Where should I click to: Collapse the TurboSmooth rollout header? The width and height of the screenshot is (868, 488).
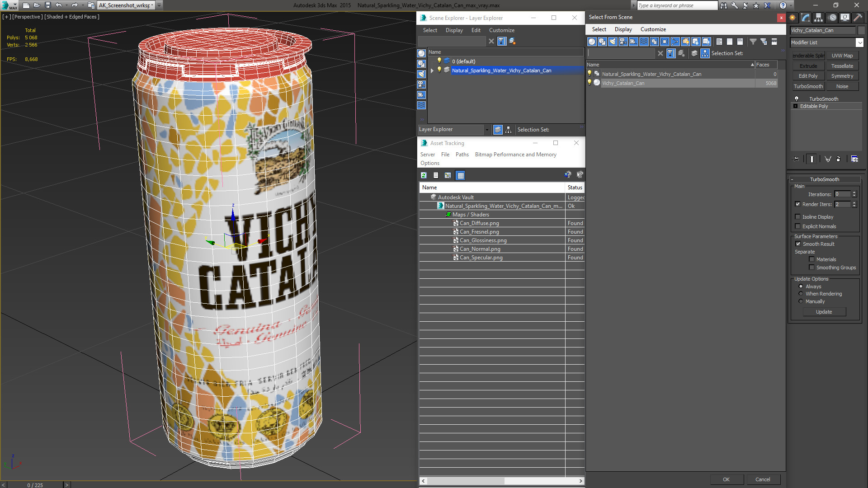click(824, 179)
